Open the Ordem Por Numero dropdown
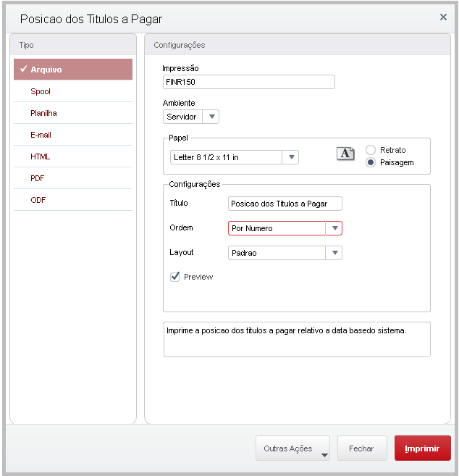This screenshot has height=476, width=459. point(334,228)
